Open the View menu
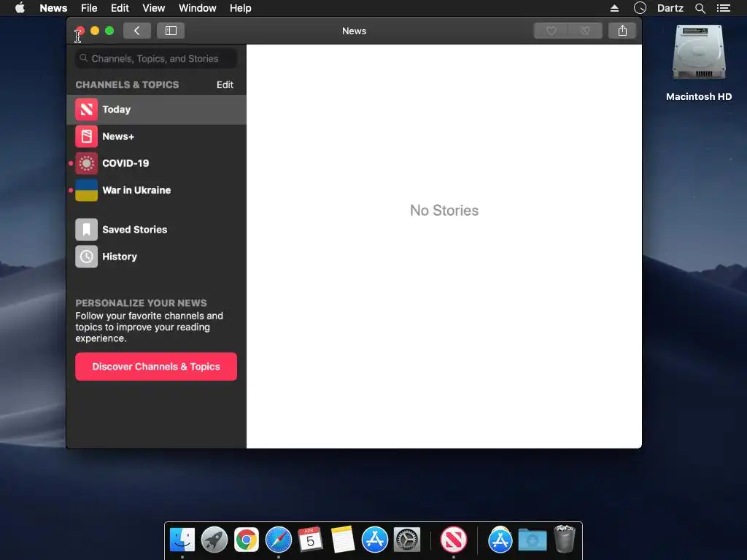The image size is (747, 560). pos(153,8)
